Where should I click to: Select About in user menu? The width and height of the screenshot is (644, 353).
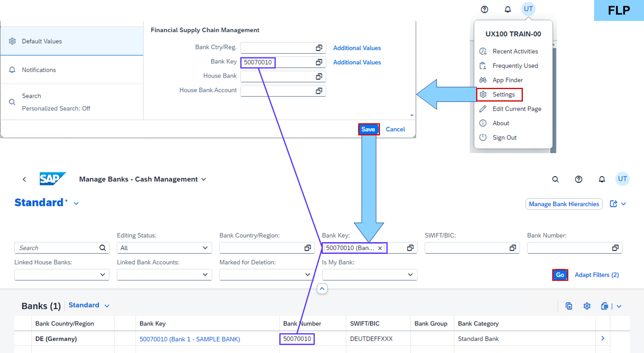click(x=513, y=123)
